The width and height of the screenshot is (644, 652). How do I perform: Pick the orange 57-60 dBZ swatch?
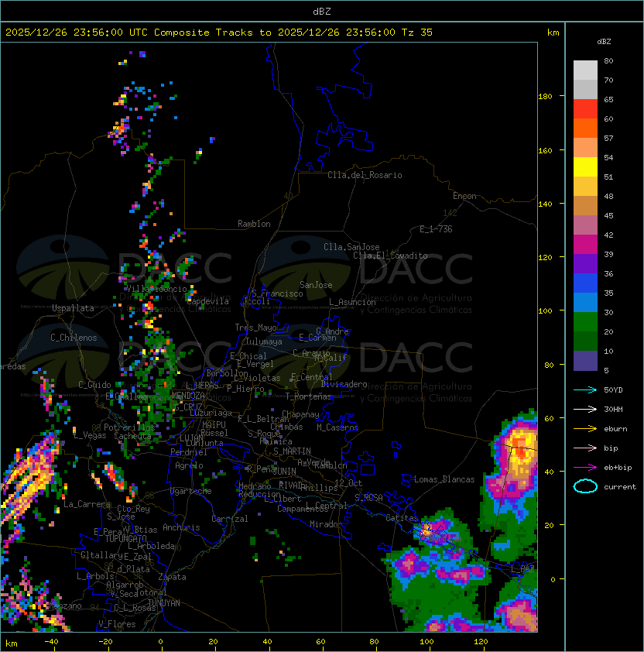[x=585, y=128]
